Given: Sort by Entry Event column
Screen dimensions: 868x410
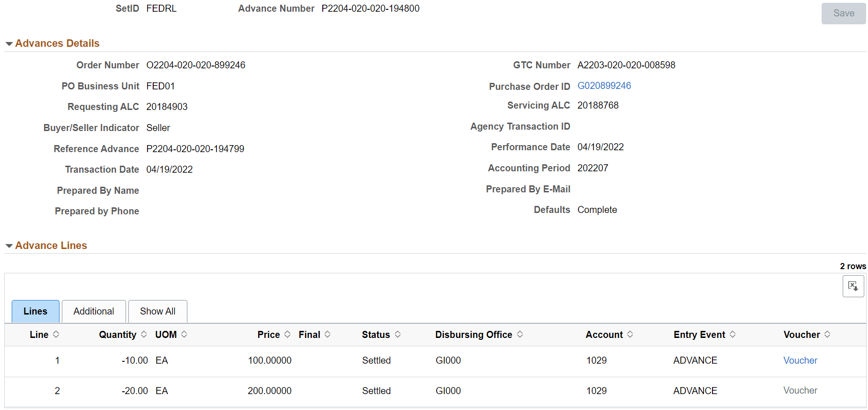Looking at the screenshot, I should pyautogui.click(x=705, y=335).
